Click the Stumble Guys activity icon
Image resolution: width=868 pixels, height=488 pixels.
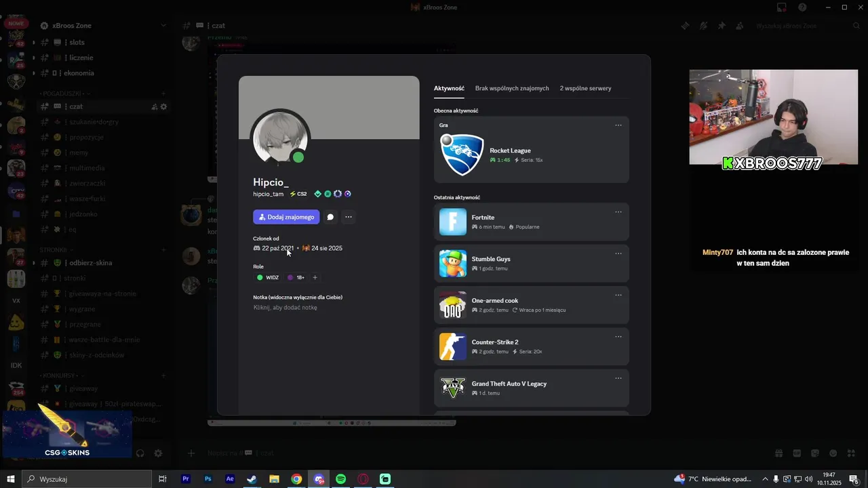453,263
